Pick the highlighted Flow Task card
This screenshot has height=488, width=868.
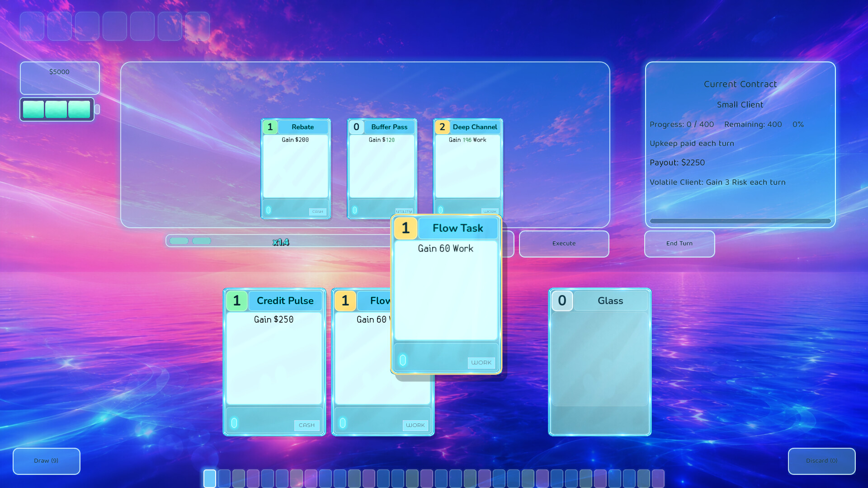pos(446,295)
